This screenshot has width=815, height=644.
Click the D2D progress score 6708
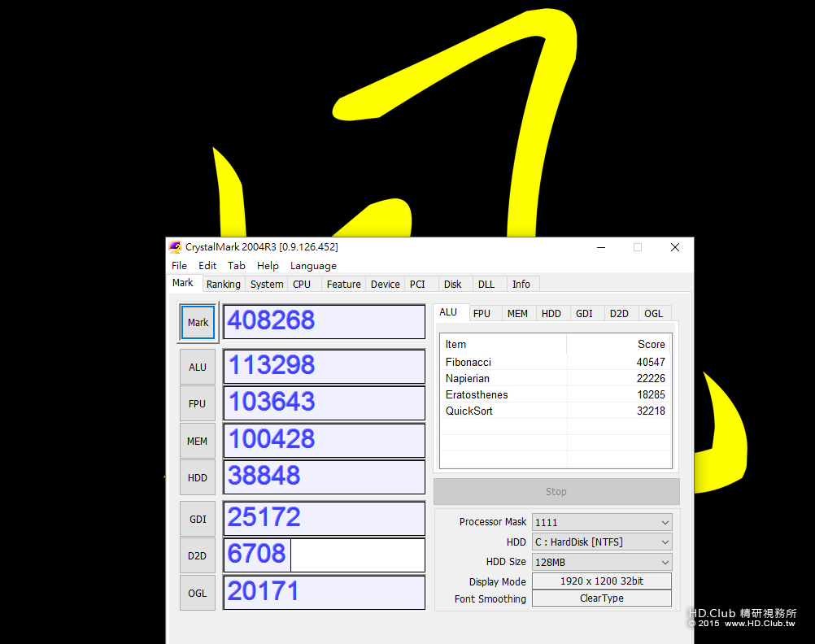tap(324, 555)
